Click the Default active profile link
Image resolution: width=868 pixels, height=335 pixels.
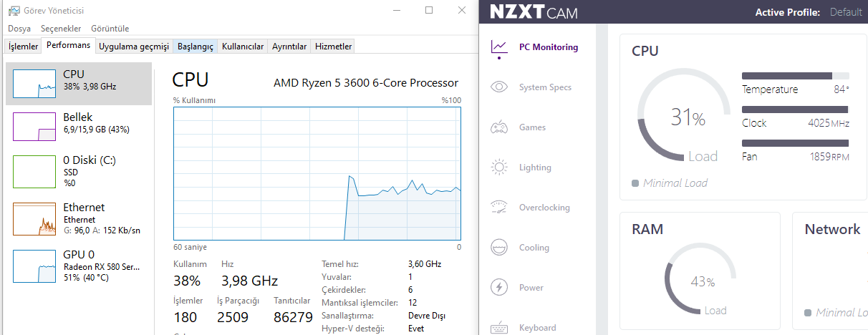(846, 12)
